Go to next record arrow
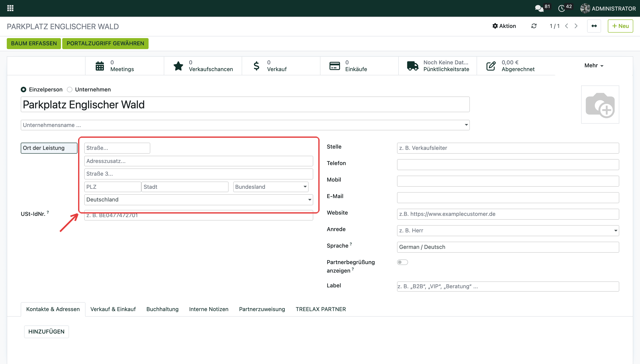Viewport: 640px width, 364px height. [x=576, y=26]
